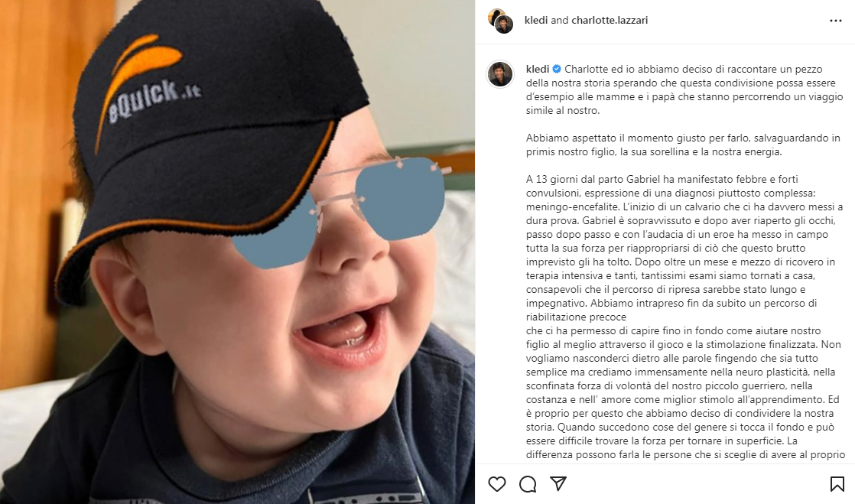The height and width of the screenshot is (504, 855).
Task: Click kledi username in the caption
Action: [537, 70]
